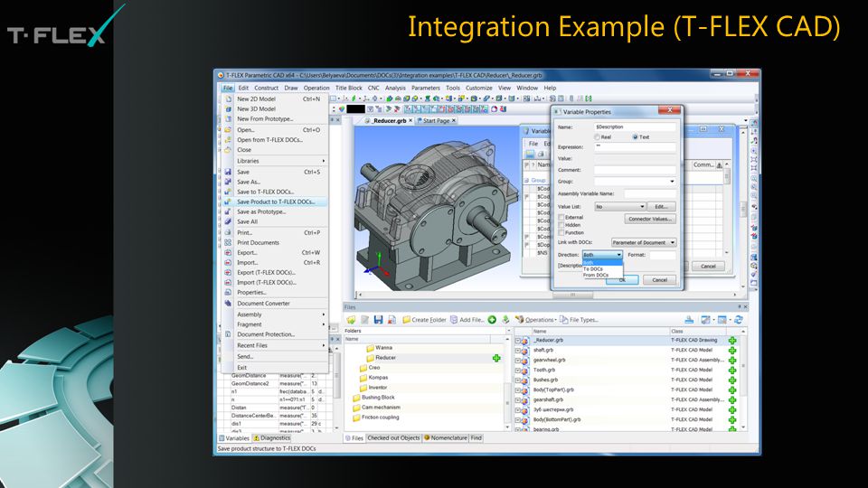Viewport: 868px width, 488px height.
Task: Switch to Checked out Objects tab
Action: click(393, 437)
